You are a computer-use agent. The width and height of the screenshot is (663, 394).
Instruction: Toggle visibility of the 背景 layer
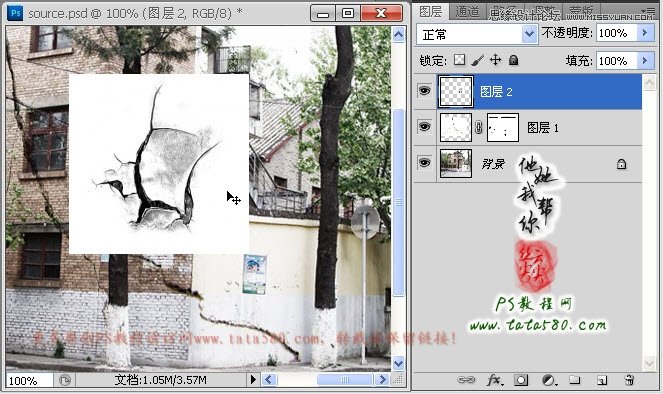pyautogui.click(x=424, y=162)
